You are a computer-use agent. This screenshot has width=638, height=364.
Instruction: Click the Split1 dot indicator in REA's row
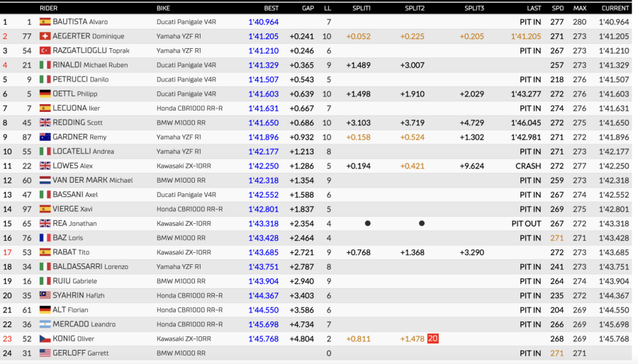click(x=368, y=224)
